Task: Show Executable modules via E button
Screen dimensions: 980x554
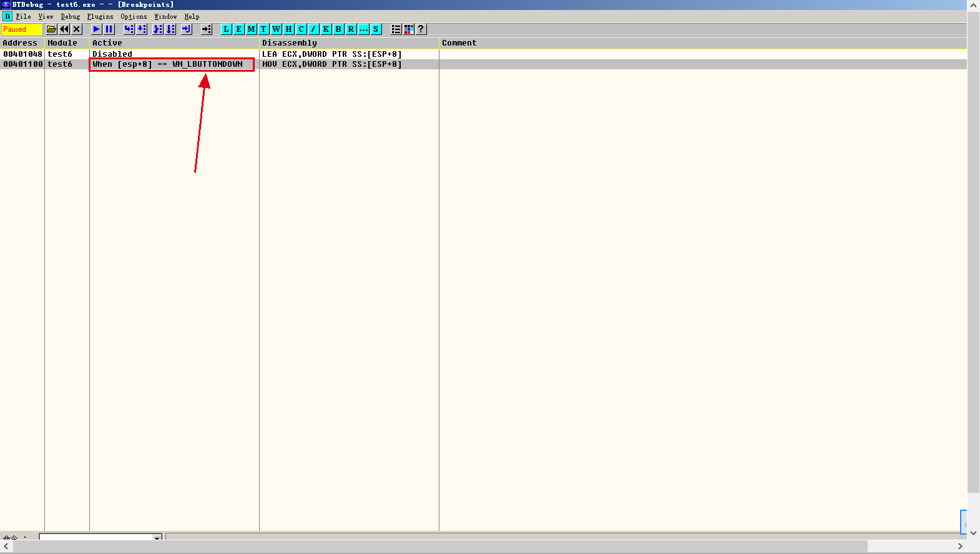Action: point(239,29)
